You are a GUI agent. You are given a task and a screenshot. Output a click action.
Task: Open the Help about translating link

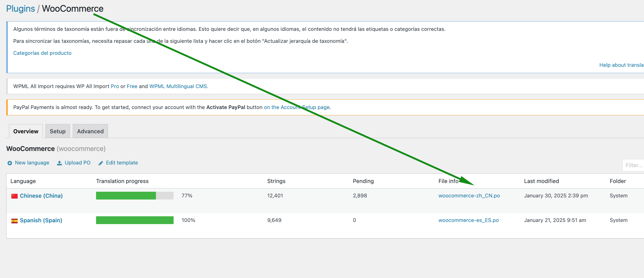pos(621,65)
